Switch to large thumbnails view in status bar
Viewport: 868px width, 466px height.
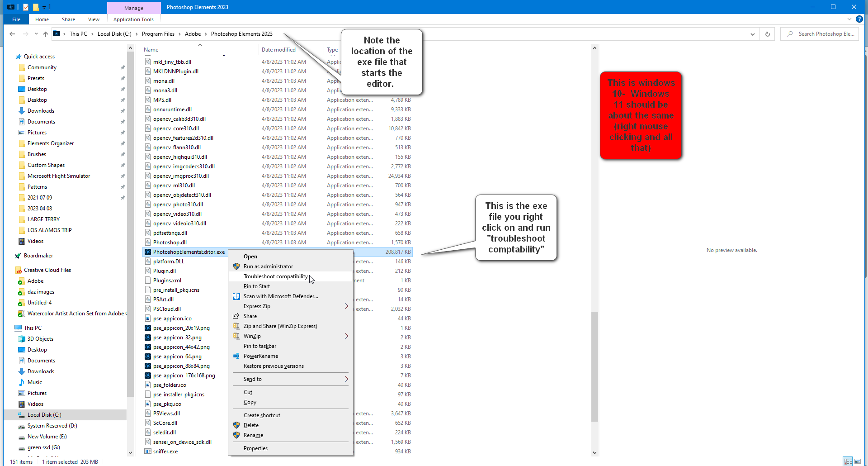858,461
